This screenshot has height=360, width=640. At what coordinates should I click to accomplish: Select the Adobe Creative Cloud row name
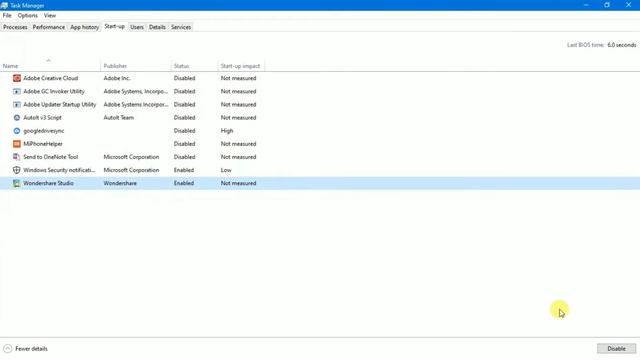point(51,78)
